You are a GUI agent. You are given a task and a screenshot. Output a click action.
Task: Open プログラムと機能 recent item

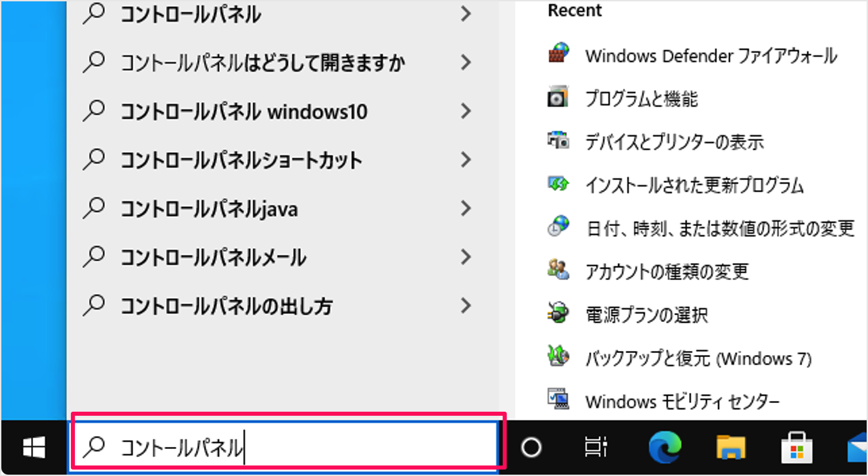642,99
